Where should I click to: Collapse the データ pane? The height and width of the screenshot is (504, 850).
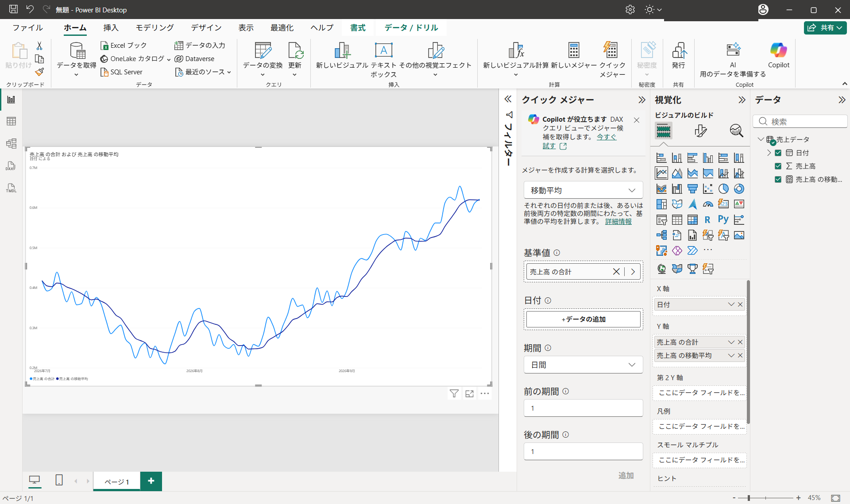(x=842, y=100)
